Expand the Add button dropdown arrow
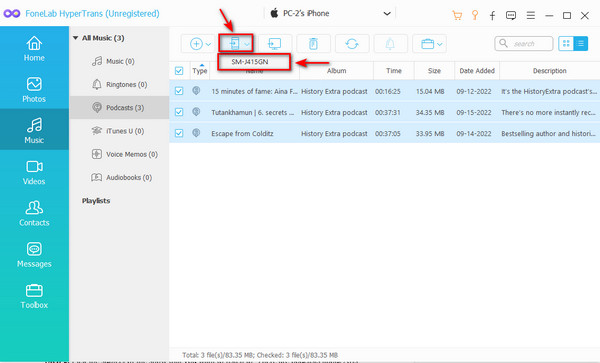Screen dimensions: 600x363 [x=208, y=44]
